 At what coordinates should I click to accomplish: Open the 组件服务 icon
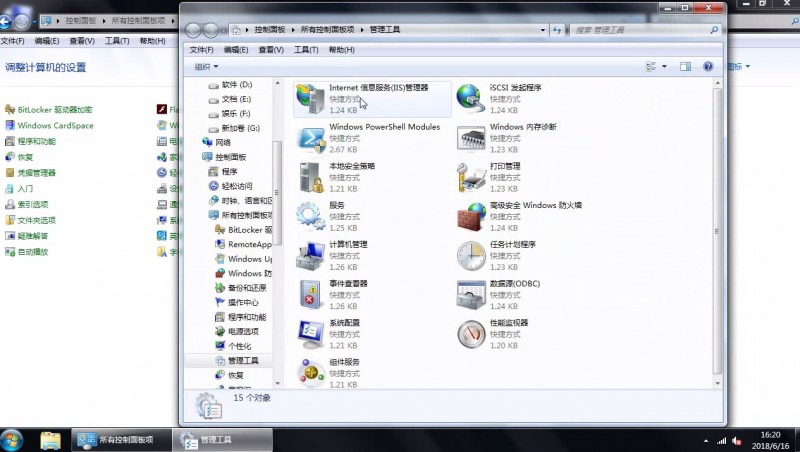[x=310, y=373]
